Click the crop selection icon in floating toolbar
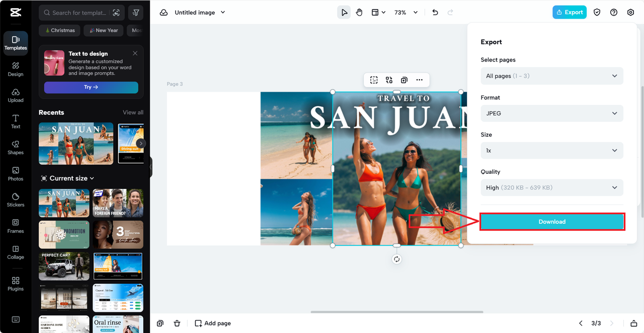The width and height of the screenshot is (644, 333). coord(374,80)
